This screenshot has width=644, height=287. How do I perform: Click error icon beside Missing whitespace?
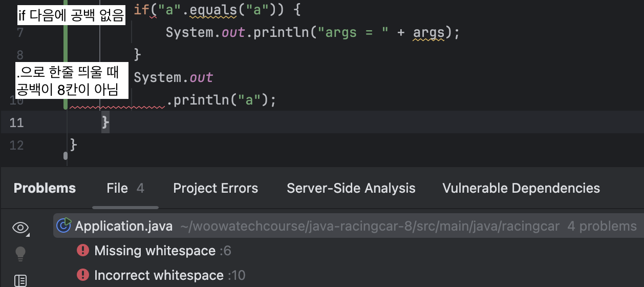[x=82, y=251]
